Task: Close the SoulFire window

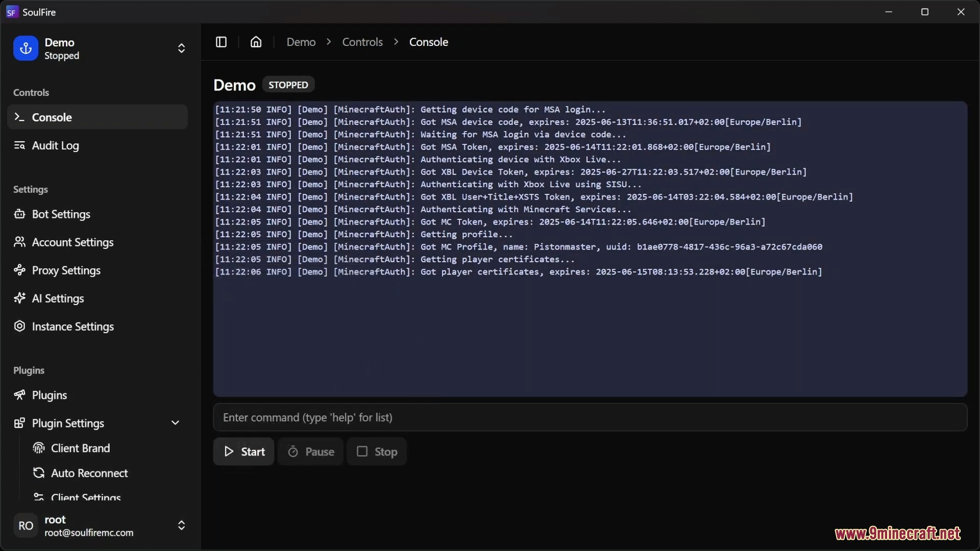Action: click(961, 12)
